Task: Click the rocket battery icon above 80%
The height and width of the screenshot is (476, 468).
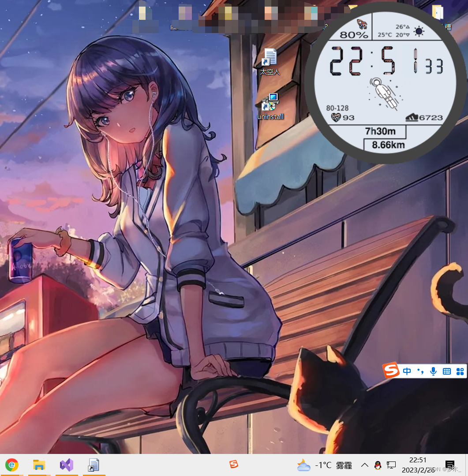Action: [361, 24]
